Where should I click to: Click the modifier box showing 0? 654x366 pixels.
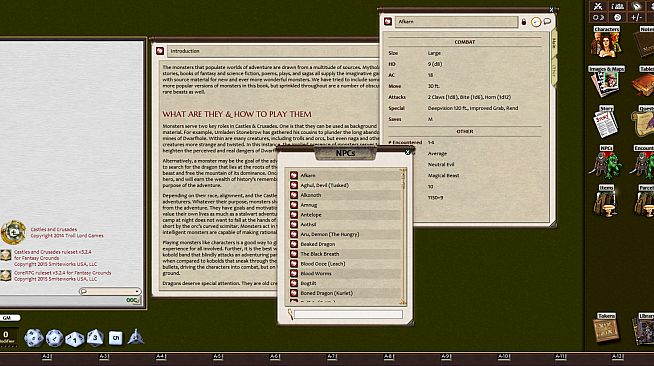coord(7,336)
